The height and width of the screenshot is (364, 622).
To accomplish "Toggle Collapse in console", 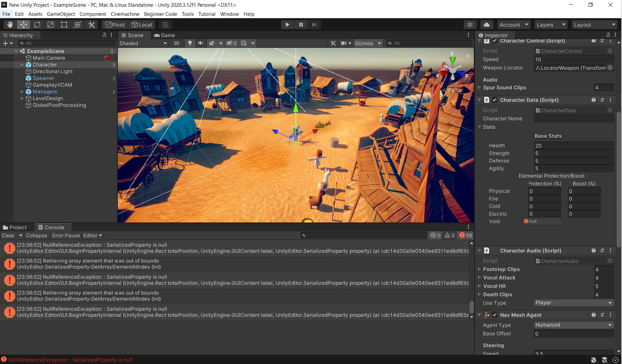I will (36, 235).
